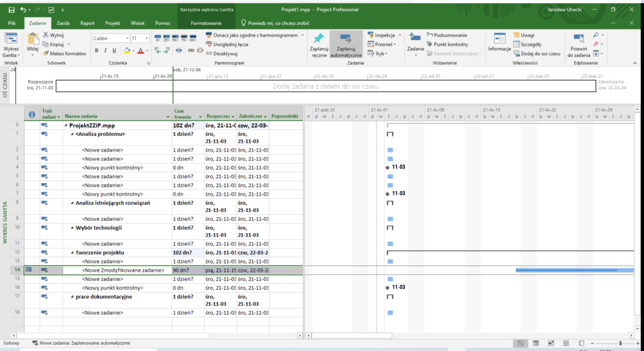Click the Zaplanuj ręcznie pin icon
The image size is (644, 351).
[319, 39]
